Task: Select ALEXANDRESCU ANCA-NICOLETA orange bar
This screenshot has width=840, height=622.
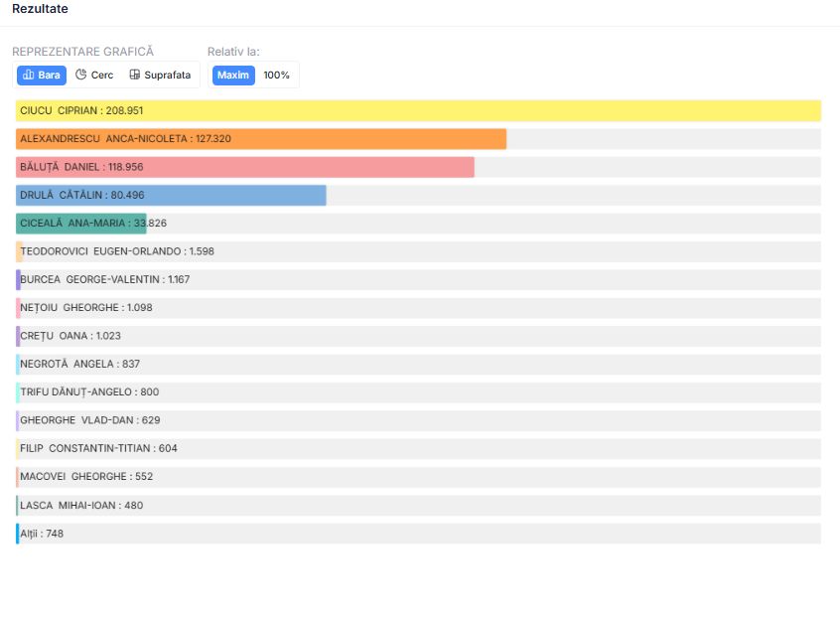Action: pos(261,139)
